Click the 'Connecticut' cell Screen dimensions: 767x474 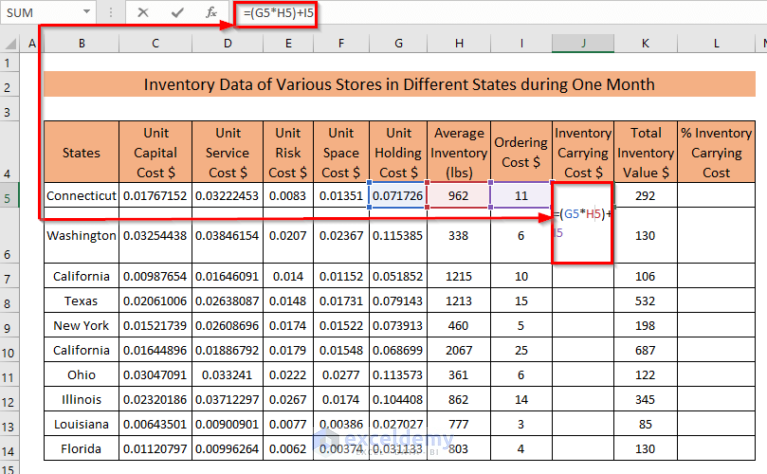[x=81, y=195]
